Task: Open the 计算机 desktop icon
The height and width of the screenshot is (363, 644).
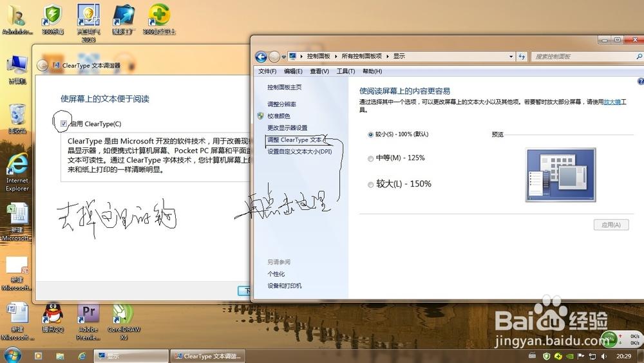Action: 17,70
